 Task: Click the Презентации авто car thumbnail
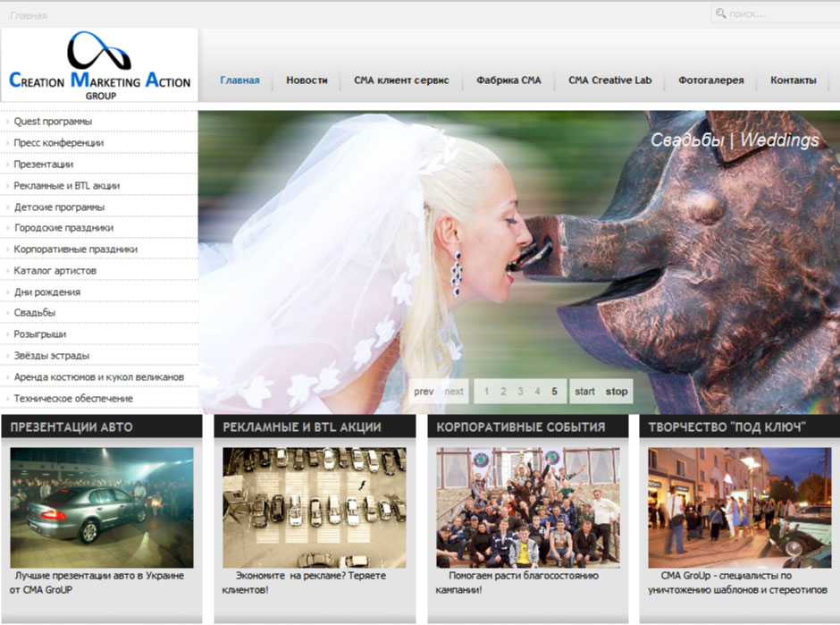pos(102,507)
